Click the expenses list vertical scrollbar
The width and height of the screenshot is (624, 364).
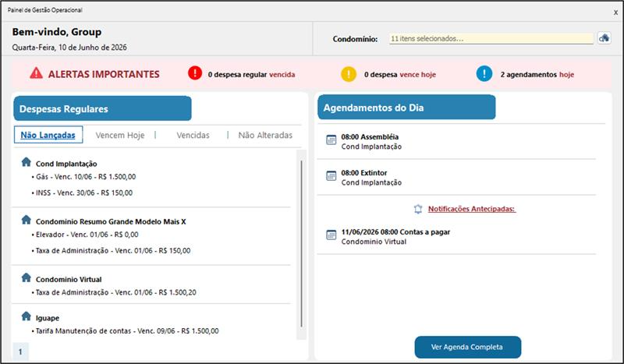pos(301,244)
